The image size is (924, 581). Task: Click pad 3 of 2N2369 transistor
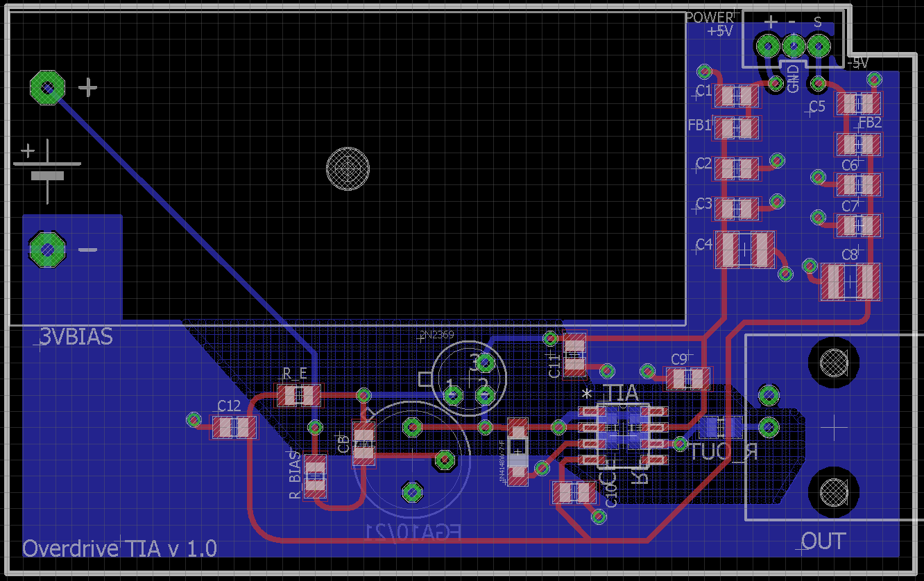coord(485,363)
